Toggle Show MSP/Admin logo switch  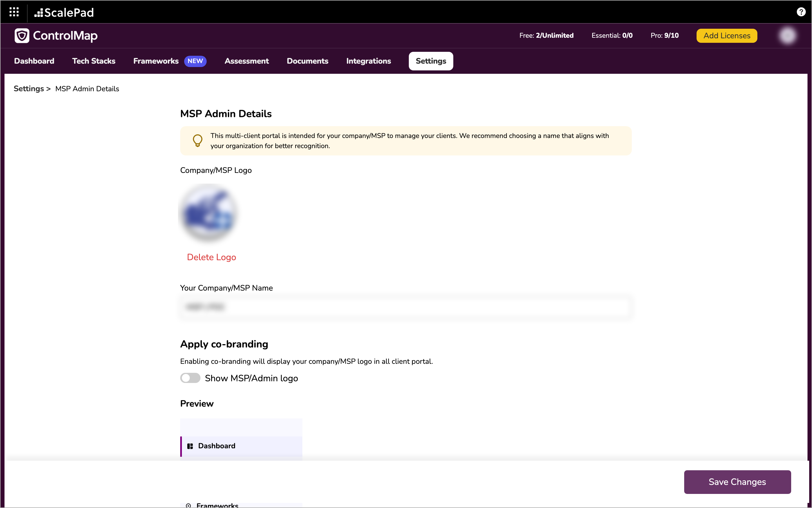coord(190,378)
